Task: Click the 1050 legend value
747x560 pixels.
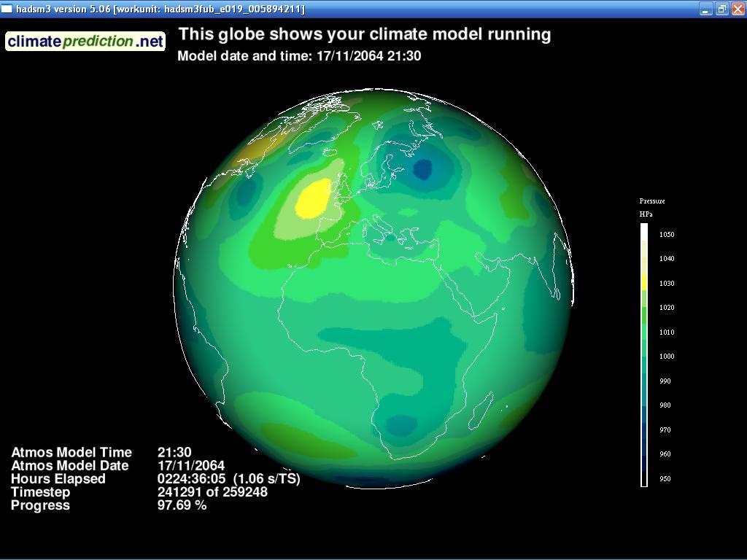Action: click(x=667, y=234)
